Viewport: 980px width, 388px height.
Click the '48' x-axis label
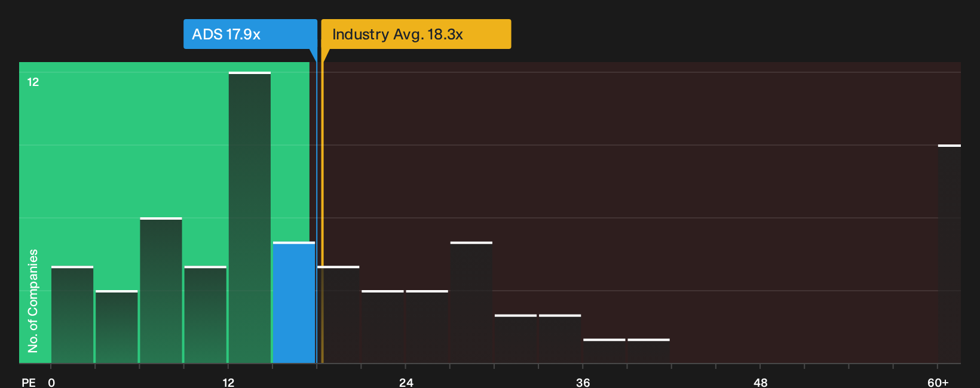[760, 383]
